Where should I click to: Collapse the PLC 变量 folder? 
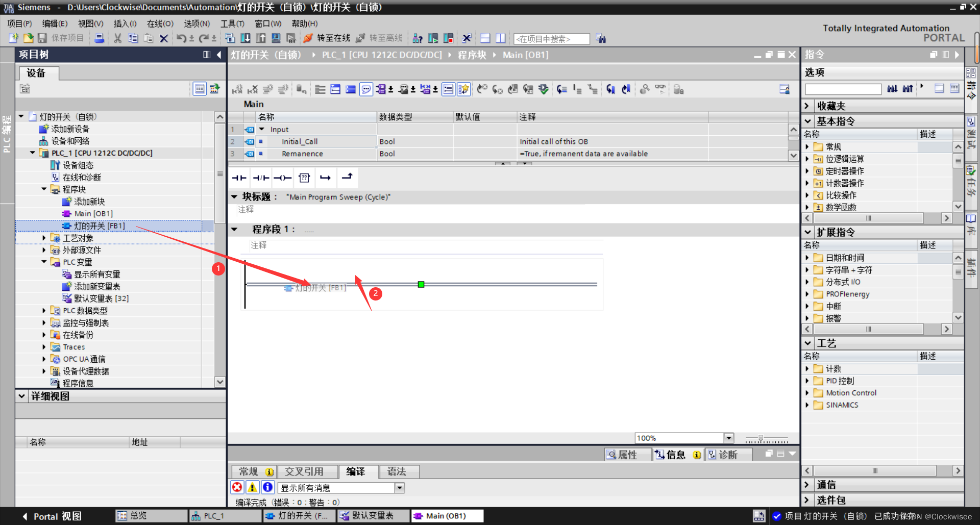(44, 262)
